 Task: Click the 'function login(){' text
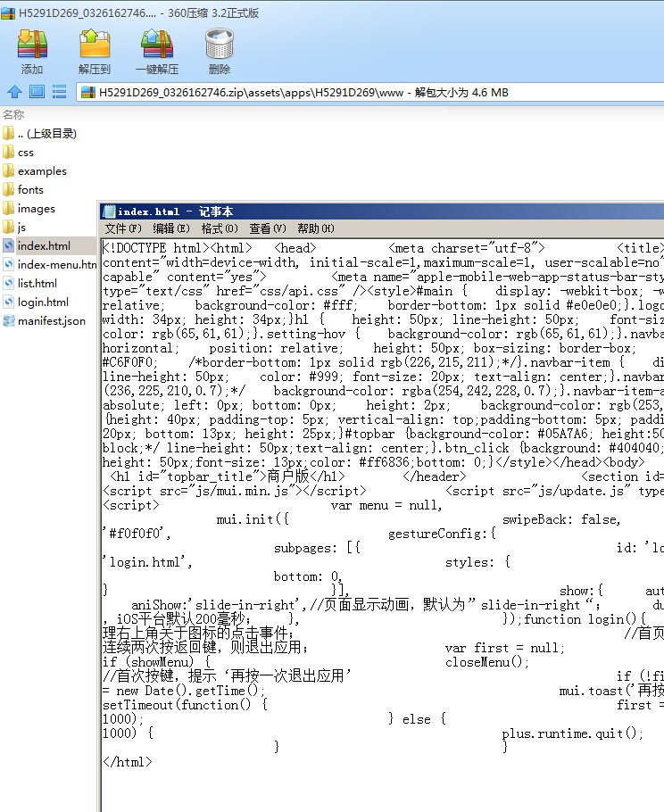585,619
